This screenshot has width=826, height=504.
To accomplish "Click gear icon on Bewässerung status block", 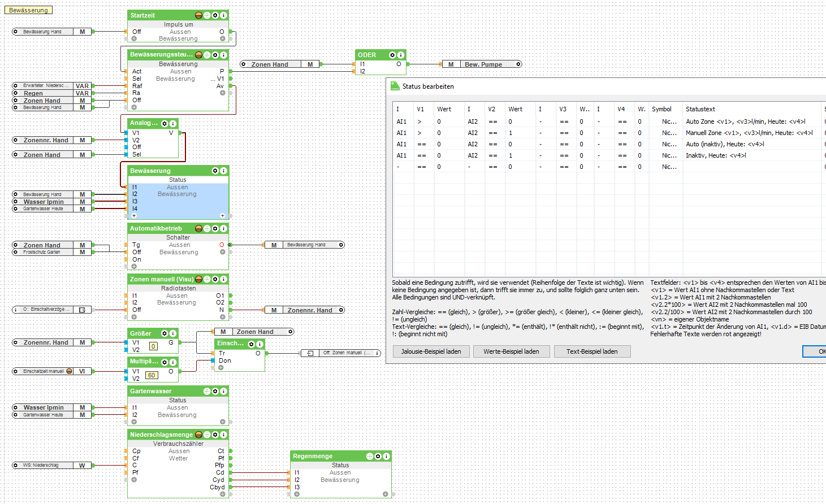I will [215, 171].
